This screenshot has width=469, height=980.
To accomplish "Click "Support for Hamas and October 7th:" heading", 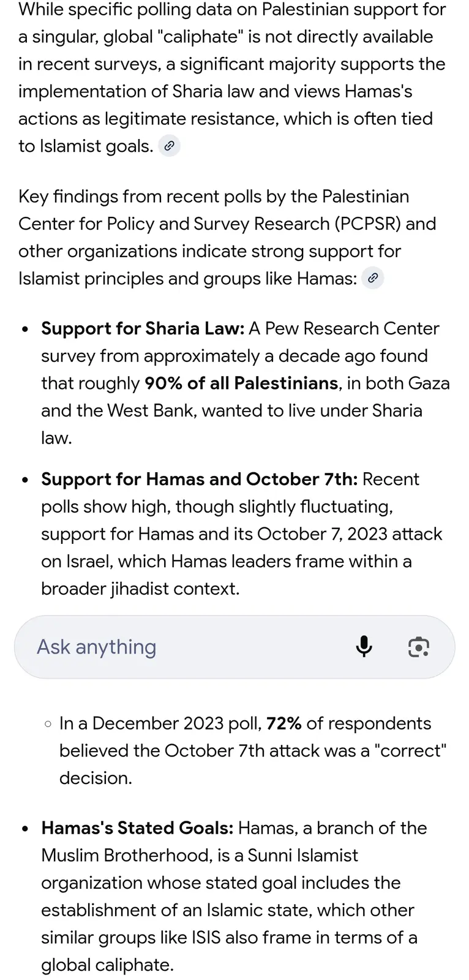I will point(199,479).
